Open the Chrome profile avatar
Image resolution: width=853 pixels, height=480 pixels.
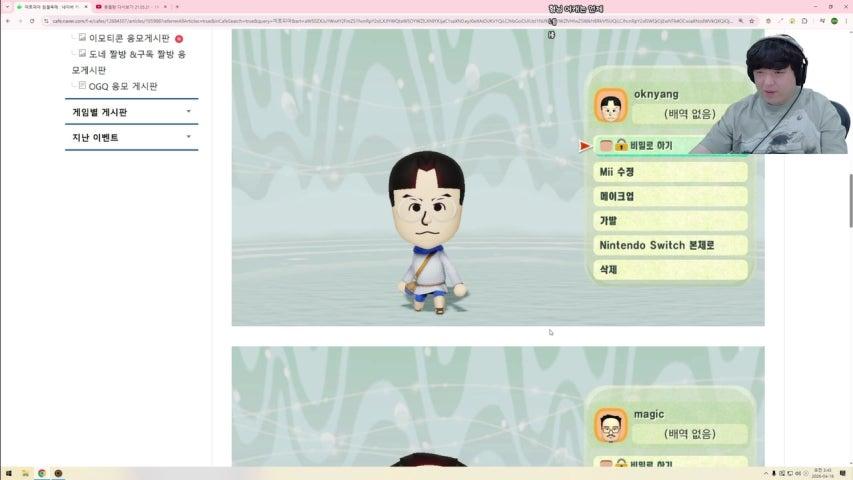[834, 21]
